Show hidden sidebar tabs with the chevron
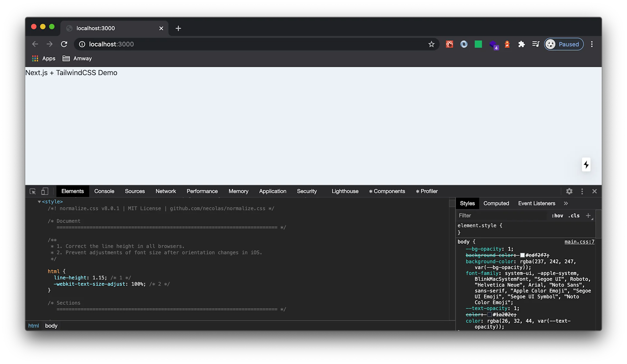 click(566, 203)
